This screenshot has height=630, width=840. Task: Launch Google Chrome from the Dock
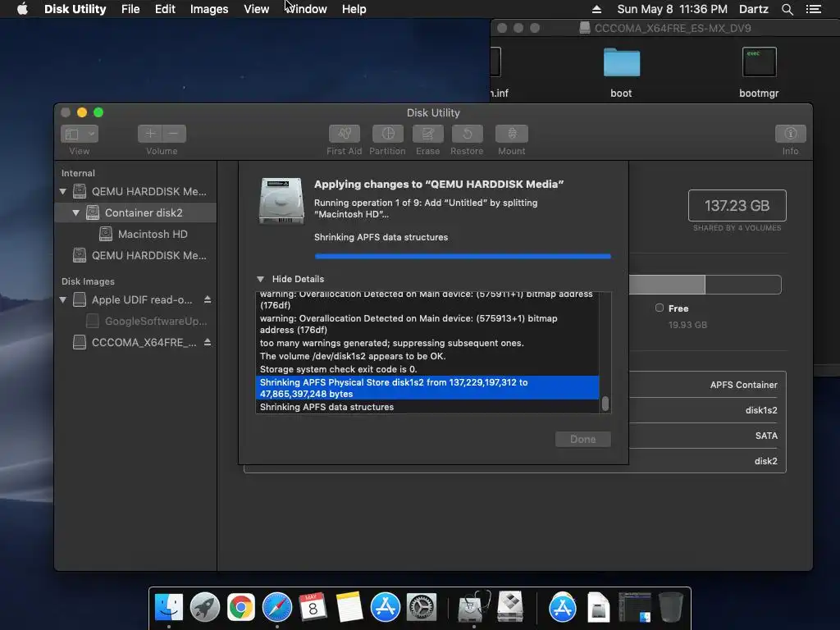(241, 608)
